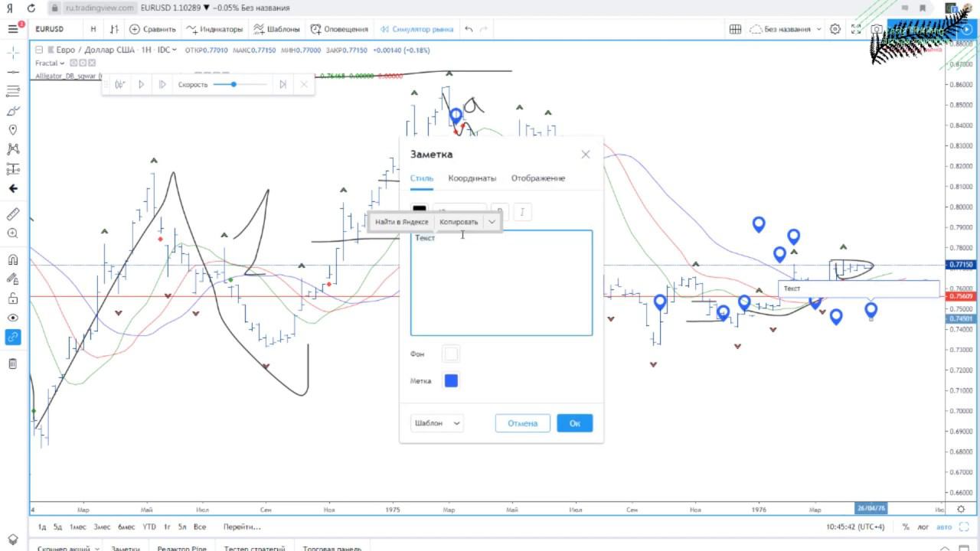Viewport: 980px width, 551px height.
Task: Set chart range to 1мес
Action: pyautogui.click(x=77, y=527)
